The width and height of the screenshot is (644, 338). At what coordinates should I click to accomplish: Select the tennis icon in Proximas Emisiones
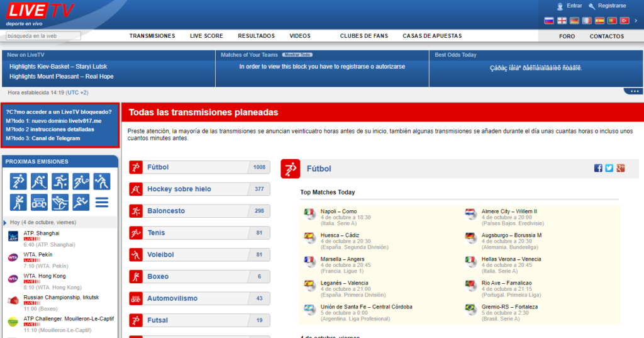pos(81,182)
